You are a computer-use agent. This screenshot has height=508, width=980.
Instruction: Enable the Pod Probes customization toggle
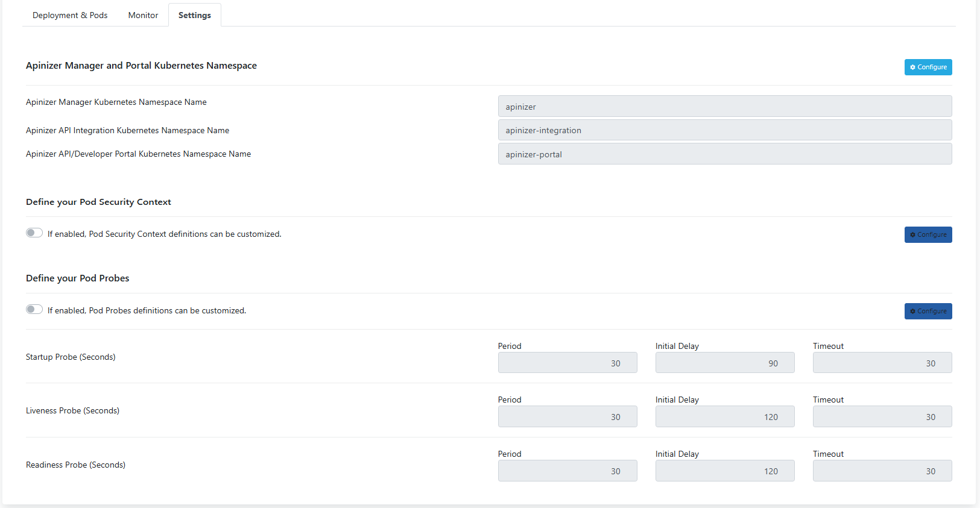pos(34,310)
